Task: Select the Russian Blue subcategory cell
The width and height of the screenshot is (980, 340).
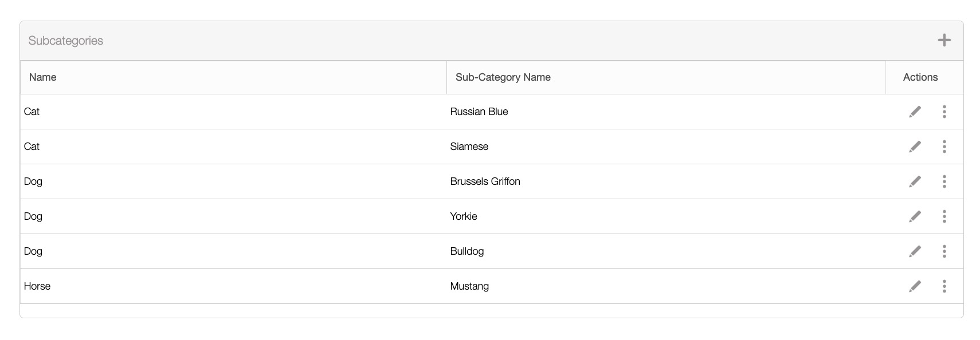Action: coord(479,112)
